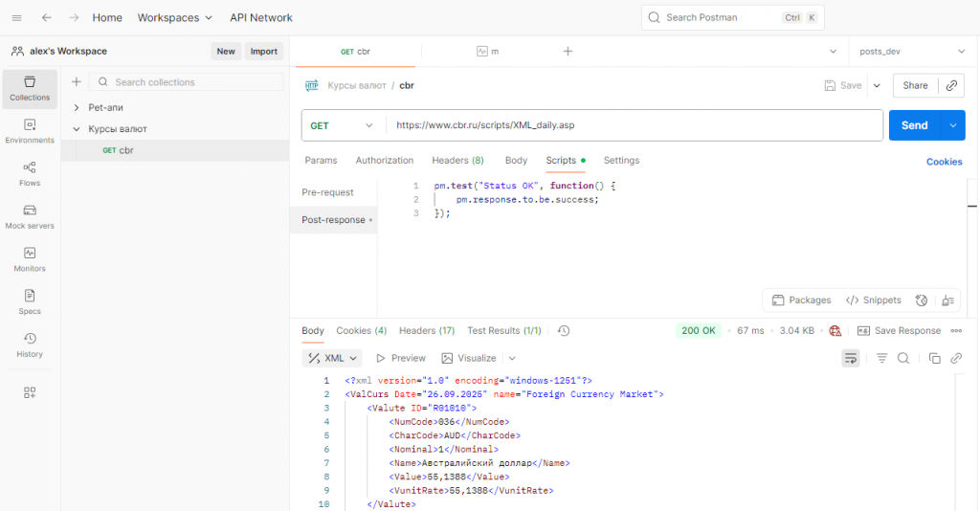Switch to the Test Results response tab
The height and width of the screenshot is (511, 980).
pyautogui.click(x=503, y=331)
